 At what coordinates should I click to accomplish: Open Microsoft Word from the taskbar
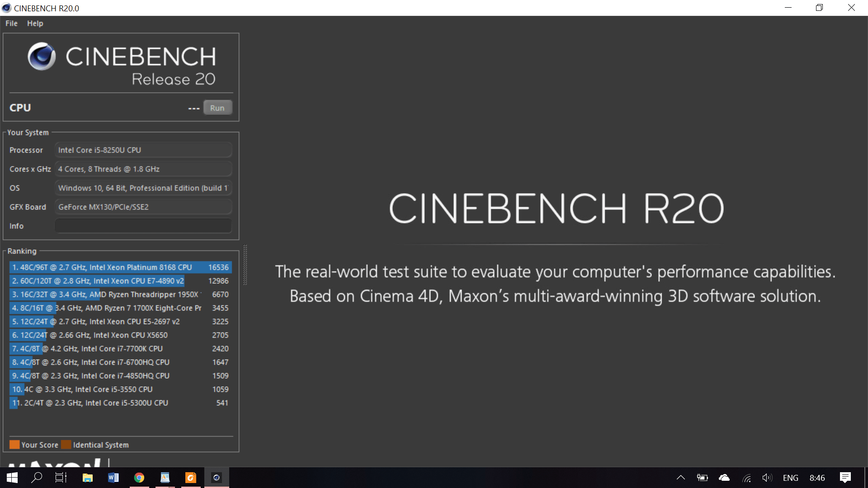113,478
